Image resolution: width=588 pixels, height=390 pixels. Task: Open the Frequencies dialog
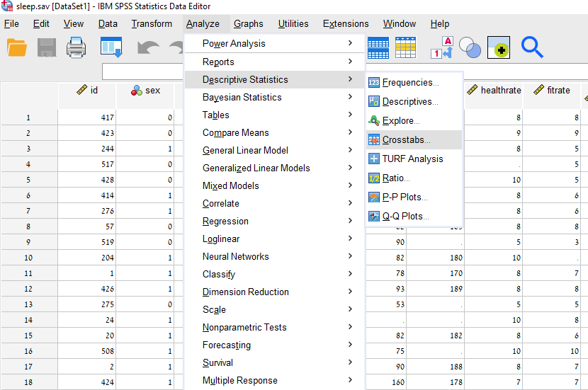click(410, 83)
